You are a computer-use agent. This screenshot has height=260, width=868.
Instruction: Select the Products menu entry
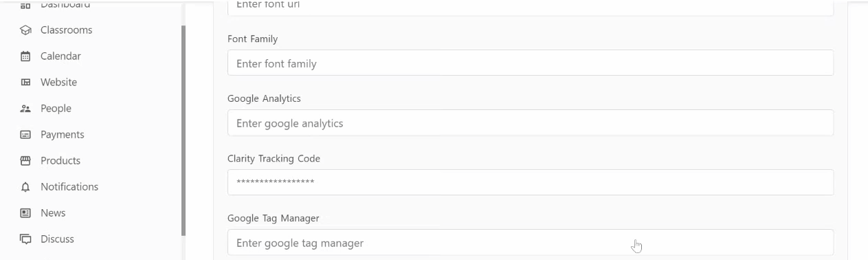click(x=60, y=161)
